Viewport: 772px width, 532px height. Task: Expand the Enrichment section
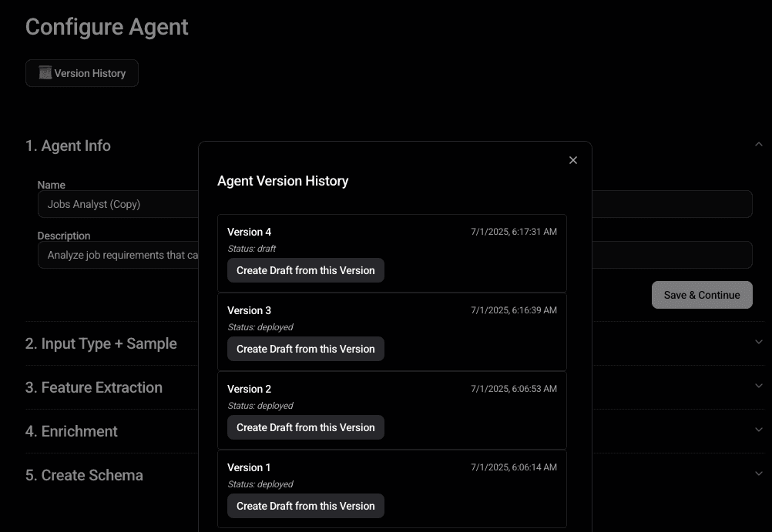pyautogui.click(x=758, y=430)
